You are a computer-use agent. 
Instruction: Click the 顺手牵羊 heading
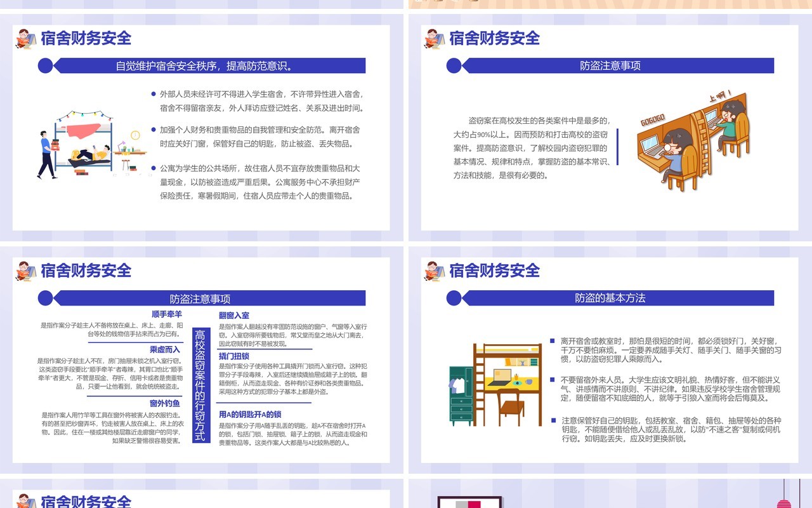pos(167,315)
